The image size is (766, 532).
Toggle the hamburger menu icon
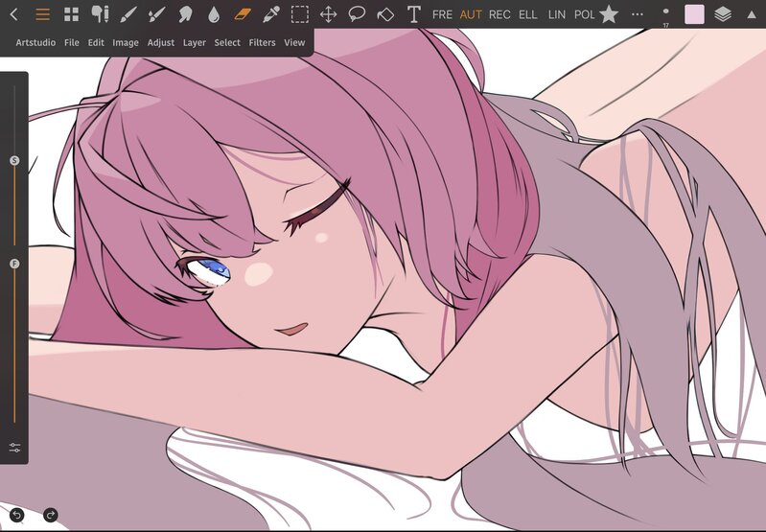click(43, 14)
